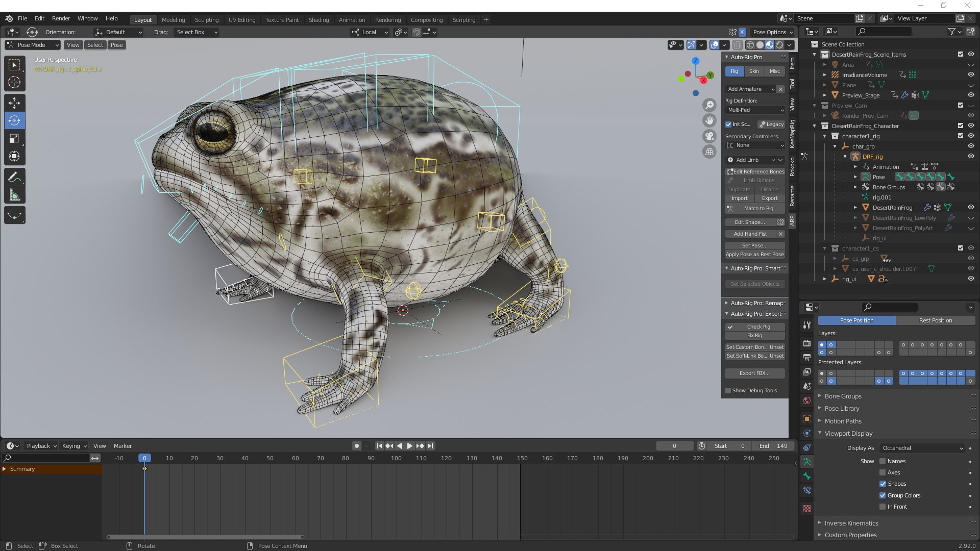Open the Rig Definition Multi-Ped dropdown
The image size is (980, 551).
tap(755, 110)
